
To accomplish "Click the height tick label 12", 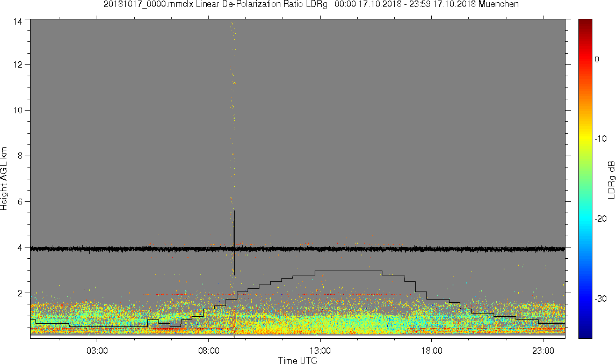I will [x=17, y=65].
